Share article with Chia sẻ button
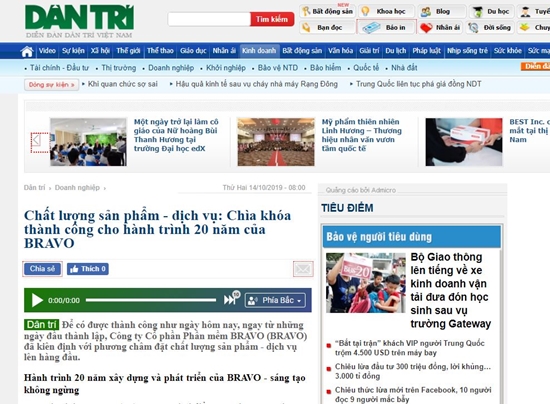Viewport: 550px width, 404px height. tap(42, 269)
